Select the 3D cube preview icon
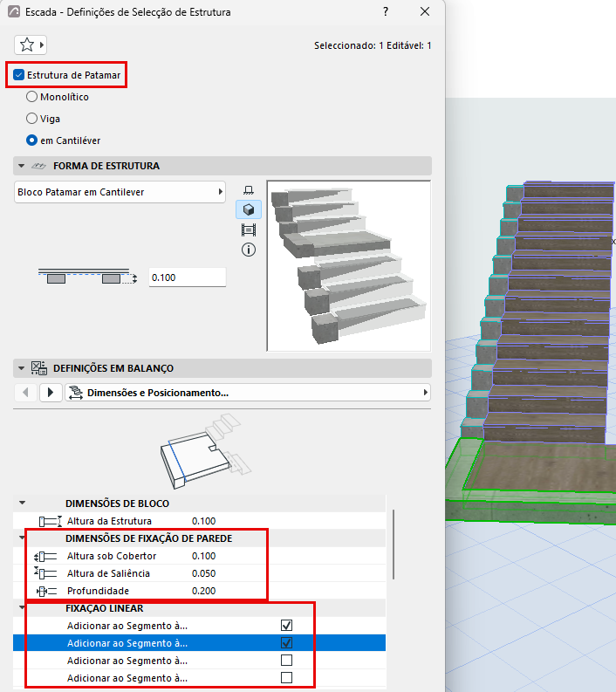This screenshot has height=692, width=616. pyautogui.click(x=249, y=209)
